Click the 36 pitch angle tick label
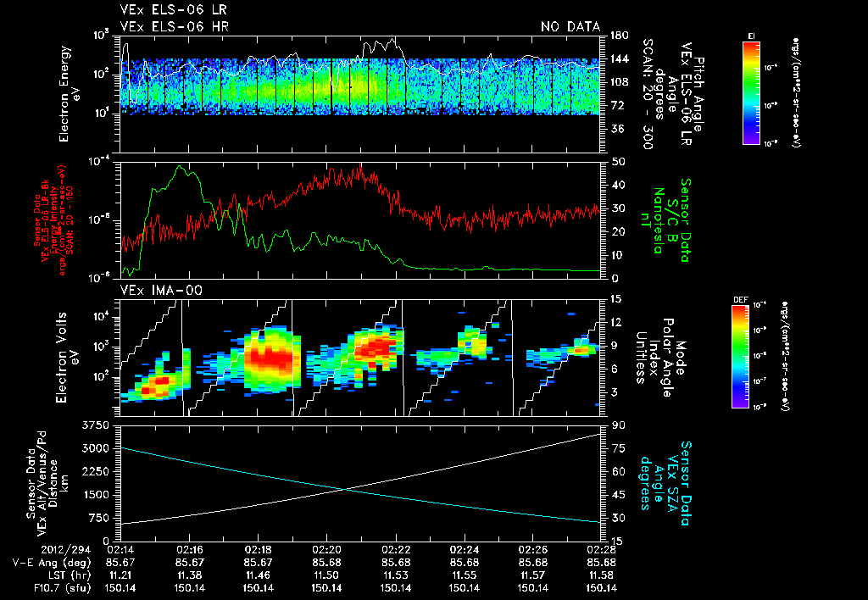This screenshot has width=868, height=600. click(x=616, y=129)
